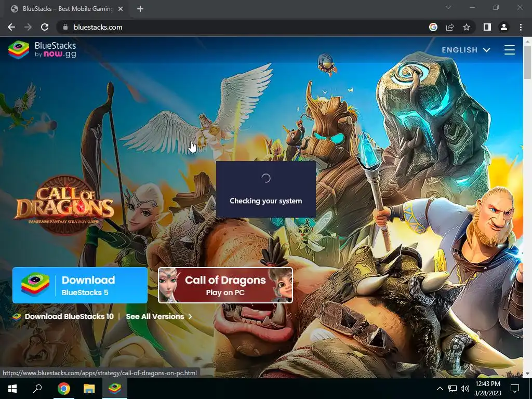Open Windows taskbar search

(x=37, y=389)
